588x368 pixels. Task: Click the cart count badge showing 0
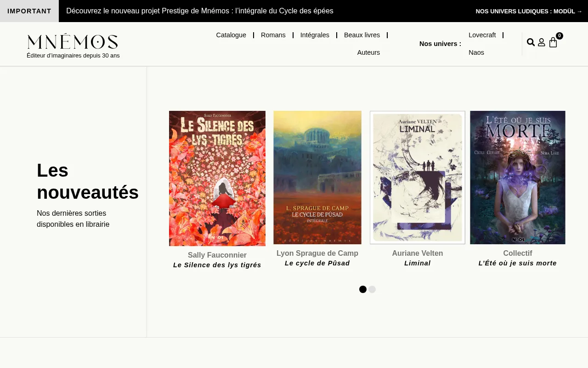pyautogui.click(x=560, y=36)
